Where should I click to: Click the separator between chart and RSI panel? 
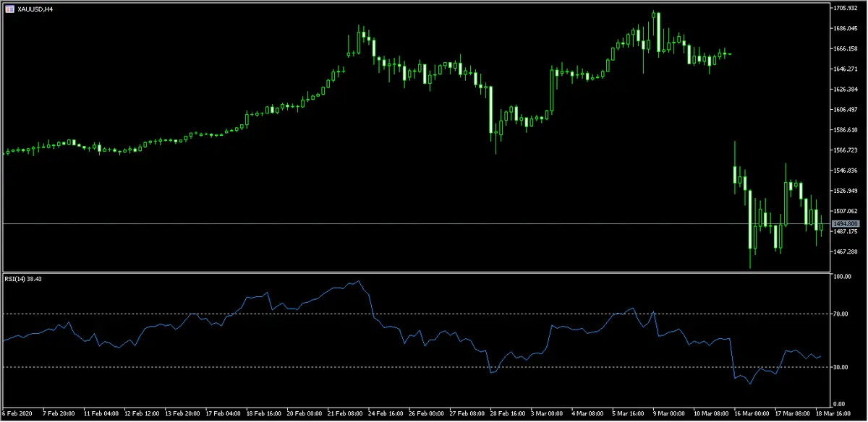412,272
